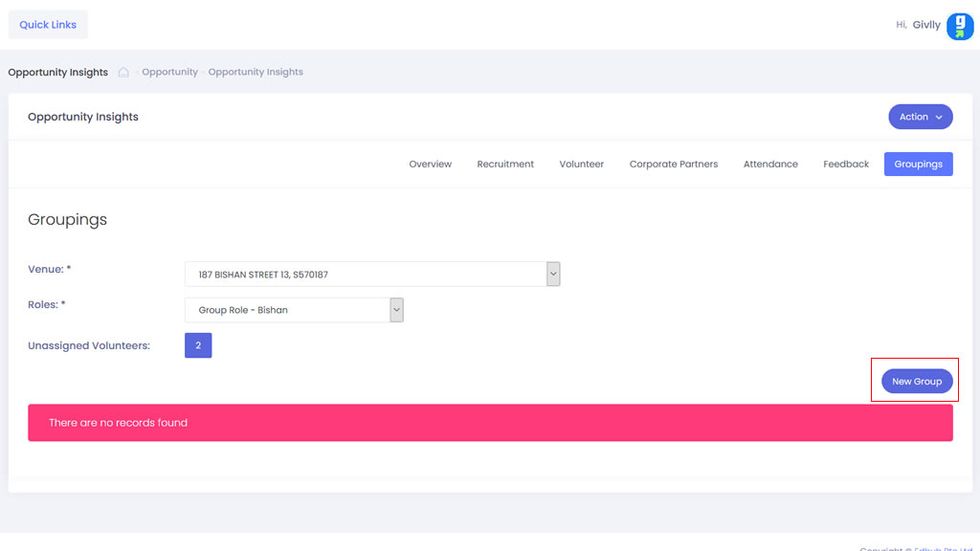The height and width of the screenshot is (551, 980).
Task: Click the Hi, Givlly greeting text
Action: coord(917,25)
